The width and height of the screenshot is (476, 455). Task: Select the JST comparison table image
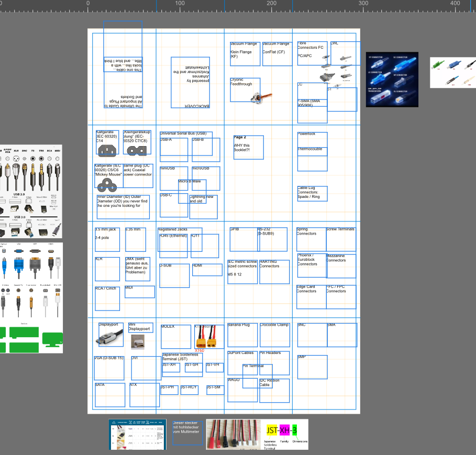point(138,435)
